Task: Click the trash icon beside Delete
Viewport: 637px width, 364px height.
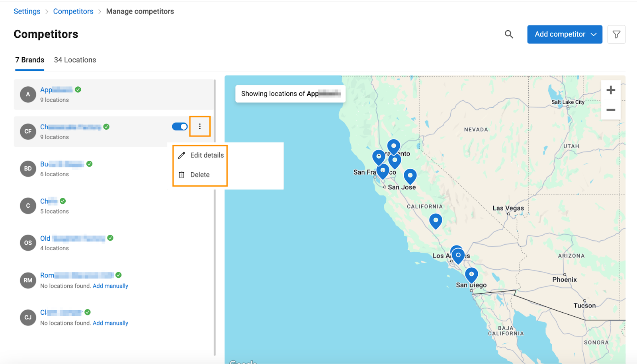Action: pyautogui.click(x=182, y=175)
